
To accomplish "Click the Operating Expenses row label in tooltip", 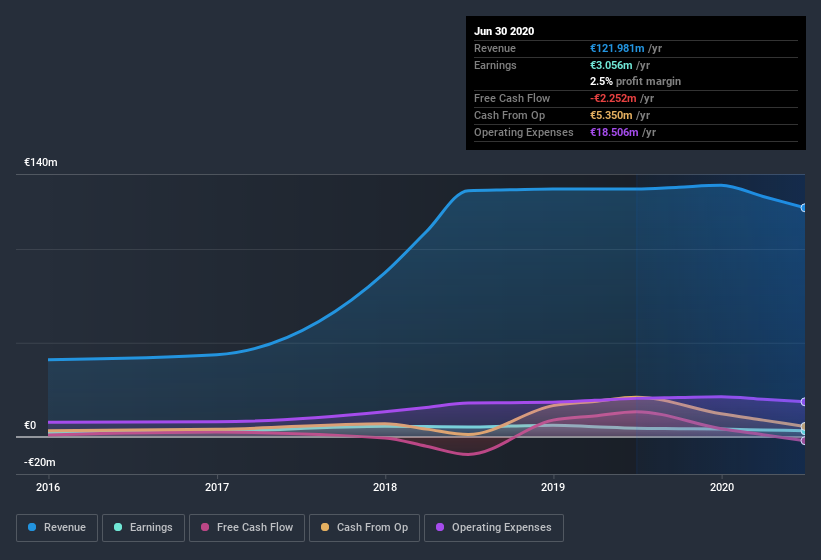I will pos(524,132).
